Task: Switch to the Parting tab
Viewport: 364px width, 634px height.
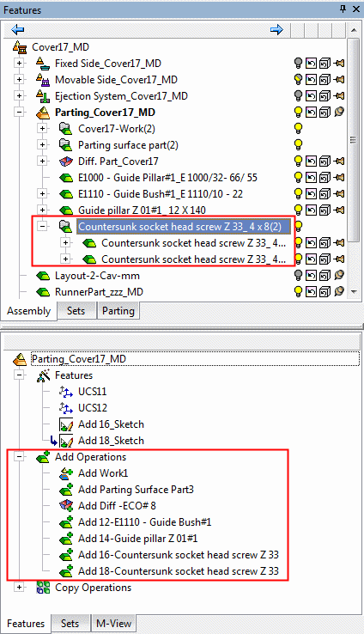Action: pyautogui.click(x=118, y=311)
